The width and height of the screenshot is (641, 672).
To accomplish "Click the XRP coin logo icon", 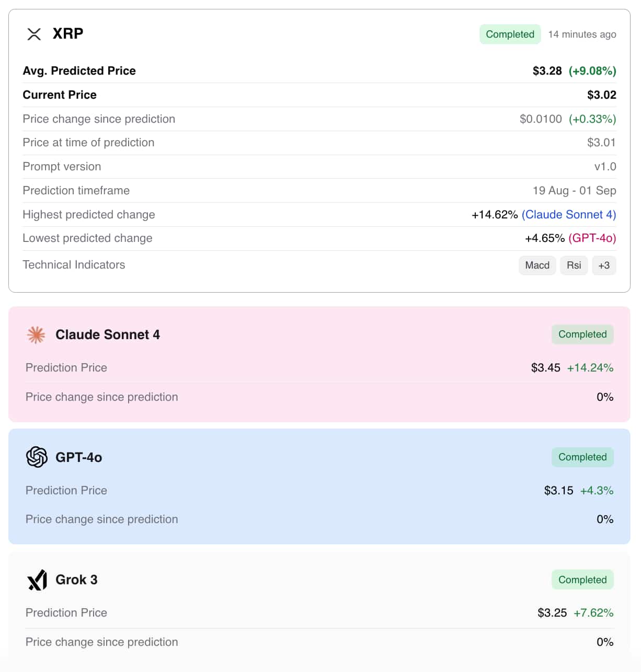I will coord(34,34).
